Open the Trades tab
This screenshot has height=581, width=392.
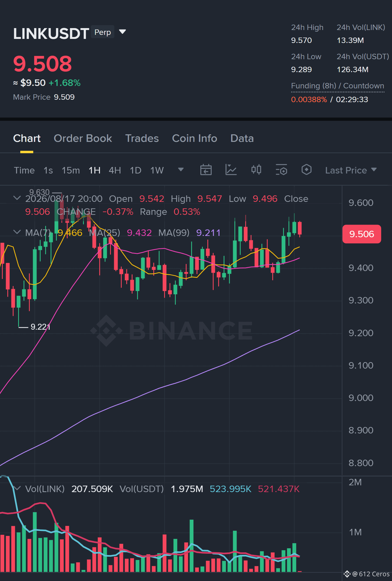pyautogui.click(x=142, y=138)
